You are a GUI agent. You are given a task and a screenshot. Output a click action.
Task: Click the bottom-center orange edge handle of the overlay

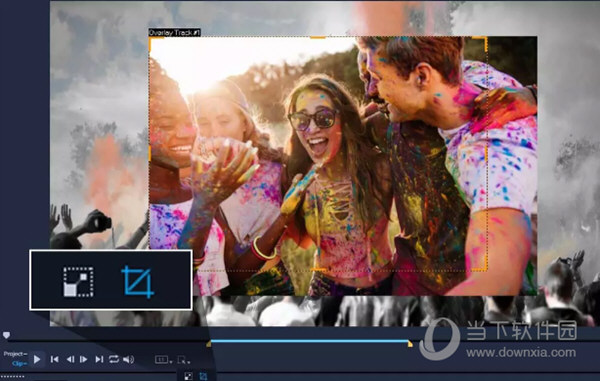coord(318,270)
